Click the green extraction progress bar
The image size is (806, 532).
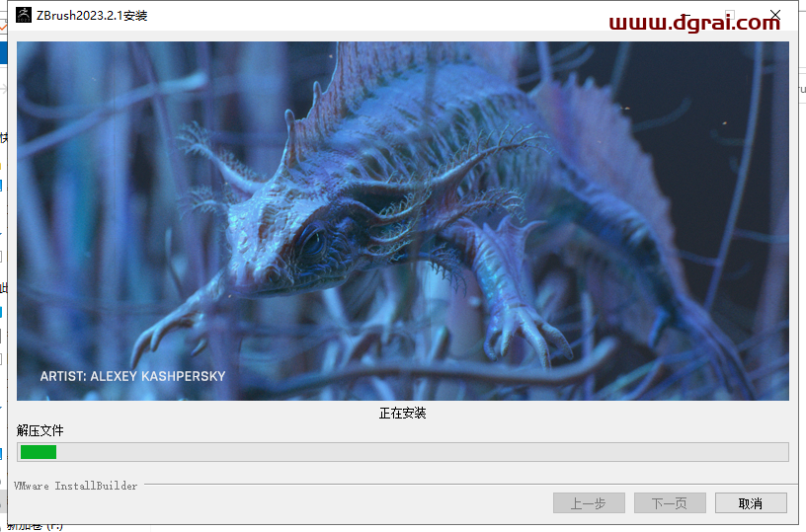(x=402, y=452)
